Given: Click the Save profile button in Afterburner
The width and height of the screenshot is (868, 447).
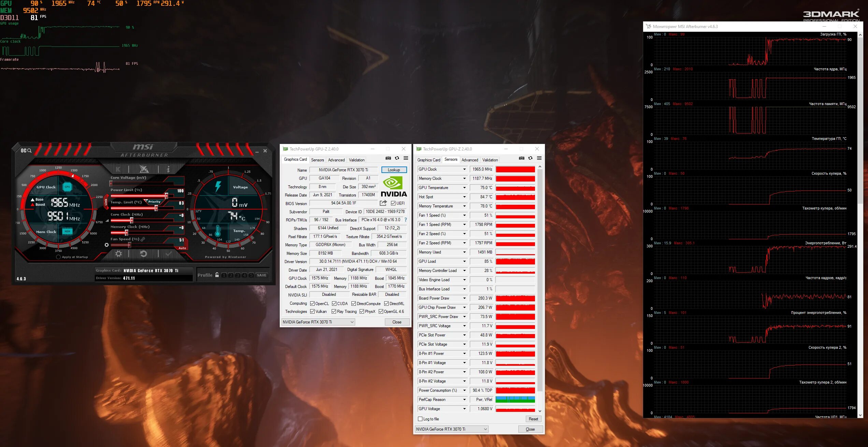Looking at the screenshot, I should [262, 275].
